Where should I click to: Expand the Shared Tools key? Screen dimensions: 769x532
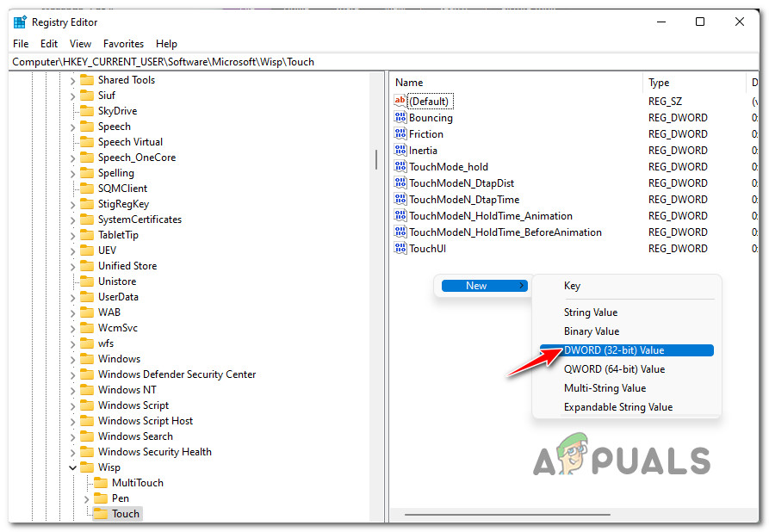(x=72, y=80)
